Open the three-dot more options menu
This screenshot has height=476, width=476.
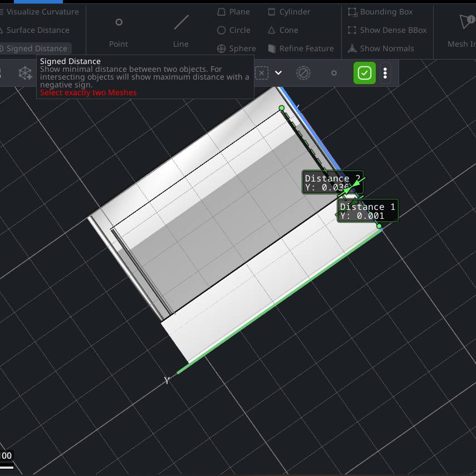[385, 73]
